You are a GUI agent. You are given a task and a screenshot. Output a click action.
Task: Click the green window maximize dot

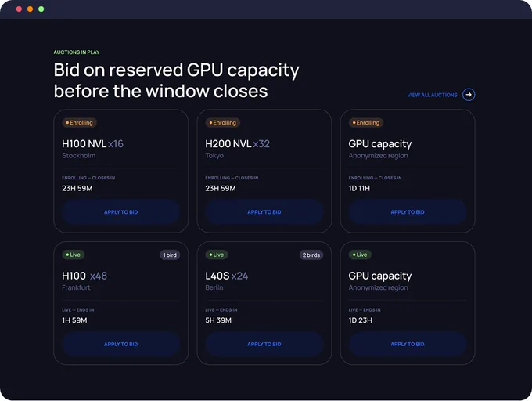[41, 9]
